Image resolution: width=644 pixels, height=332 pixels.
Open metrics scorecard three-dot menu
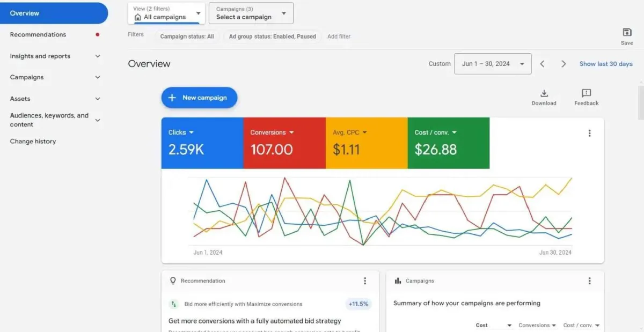click(589, 134)
